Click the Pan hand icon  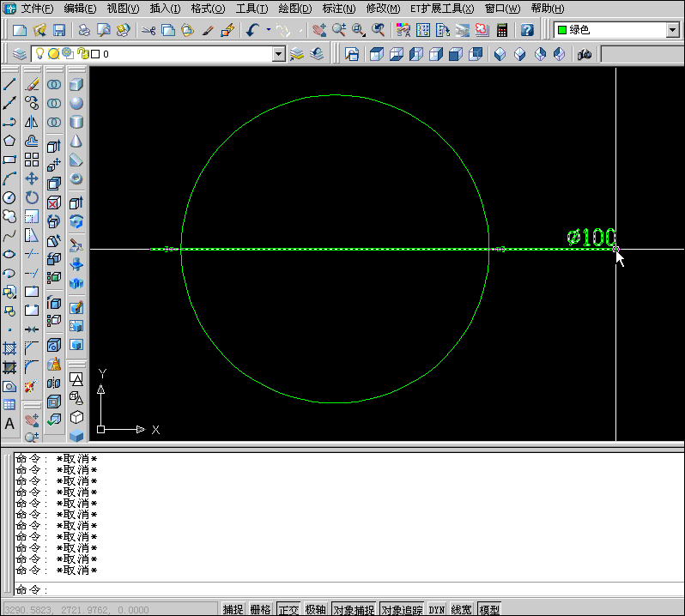[319, 30]
